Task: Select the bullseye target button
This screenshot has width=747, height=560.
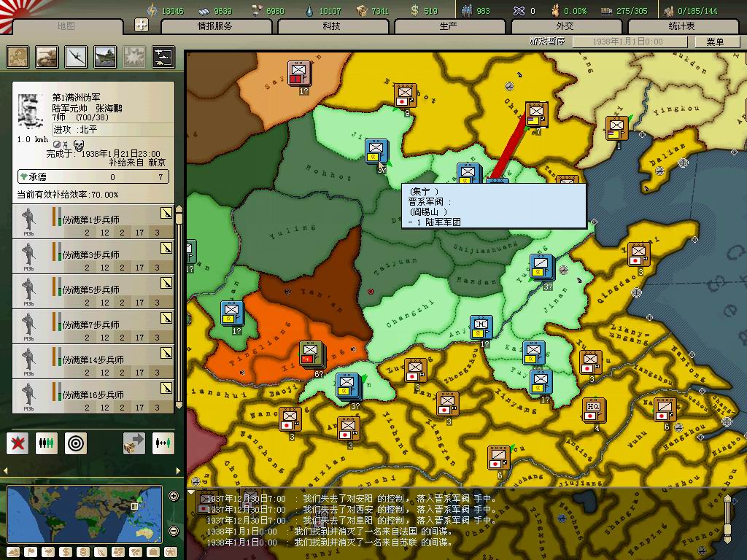Action: coord(76,443)
